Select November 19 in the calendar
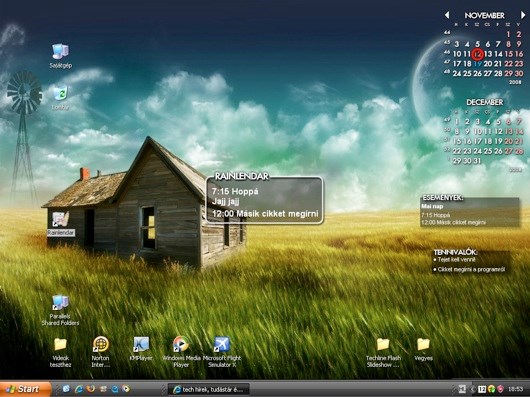 [478, 64]
